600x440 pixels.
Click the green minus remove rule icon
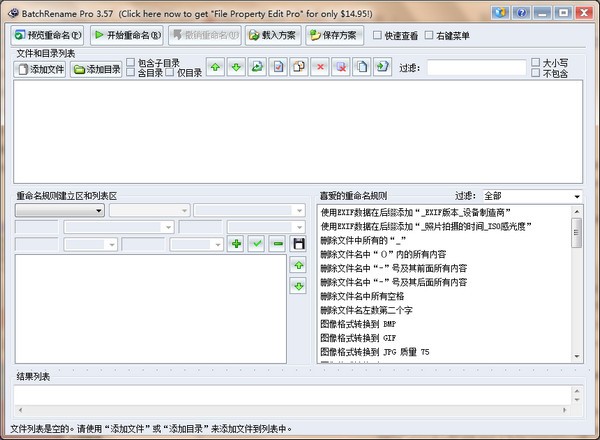point(277,243)
